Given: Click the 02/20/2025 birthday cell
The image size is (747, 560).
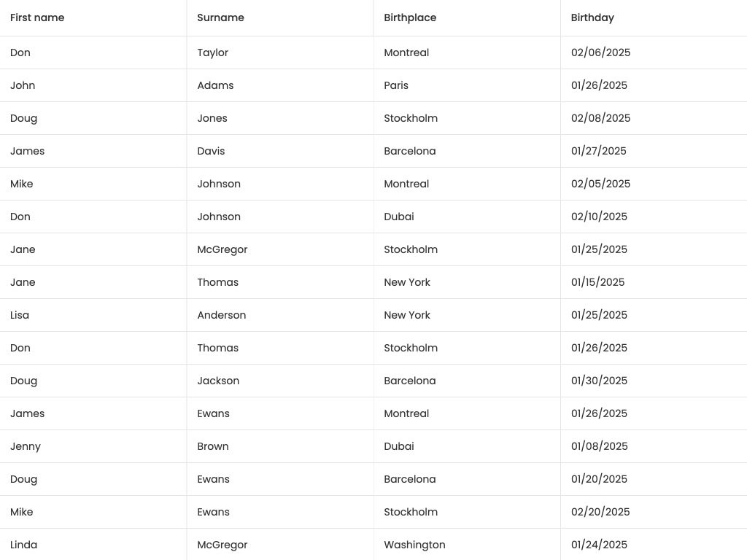Looking at the screenshot, I should (x=600, y=512).
